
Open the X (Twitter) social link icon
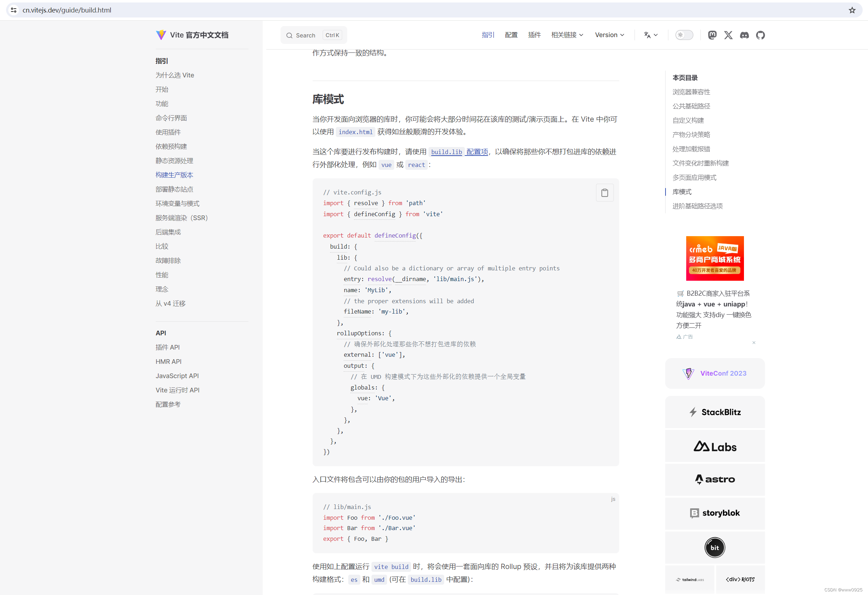(728, 35)
